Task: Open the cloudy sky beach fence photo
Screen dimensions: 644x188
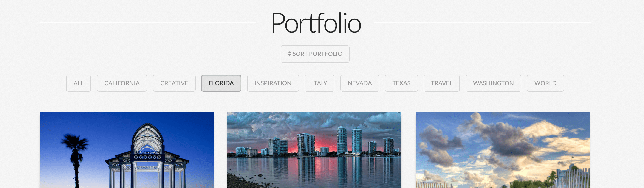Action: click(x=503, y=150)
